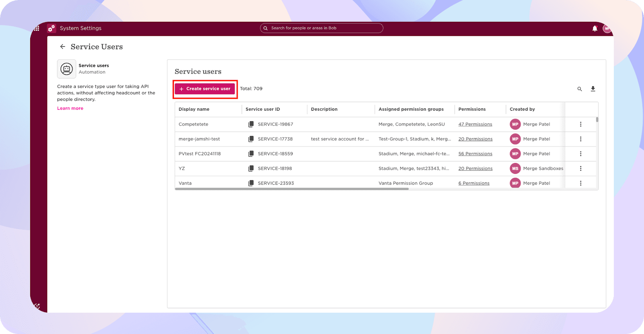Open 56 Permissions for PVtest FC20241118
644x334 pixels.
click(x=475, y=154)
